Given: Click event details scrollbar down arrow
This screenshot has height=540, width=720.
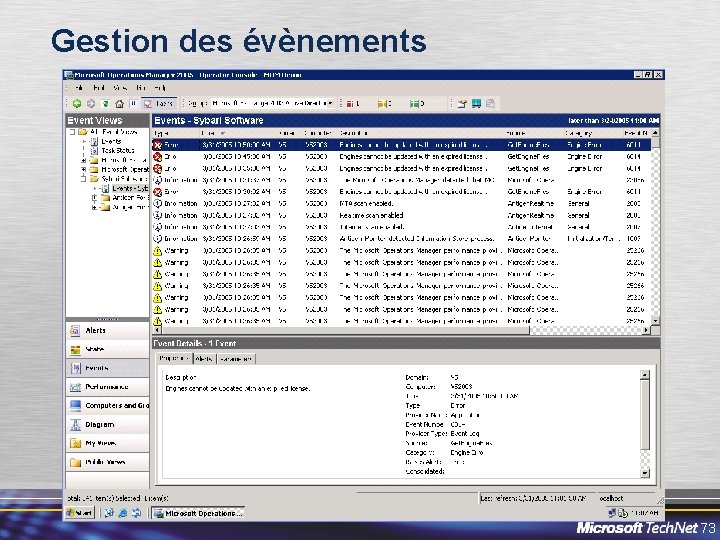Looking at the screenshot, I should (x=645, y=473).
